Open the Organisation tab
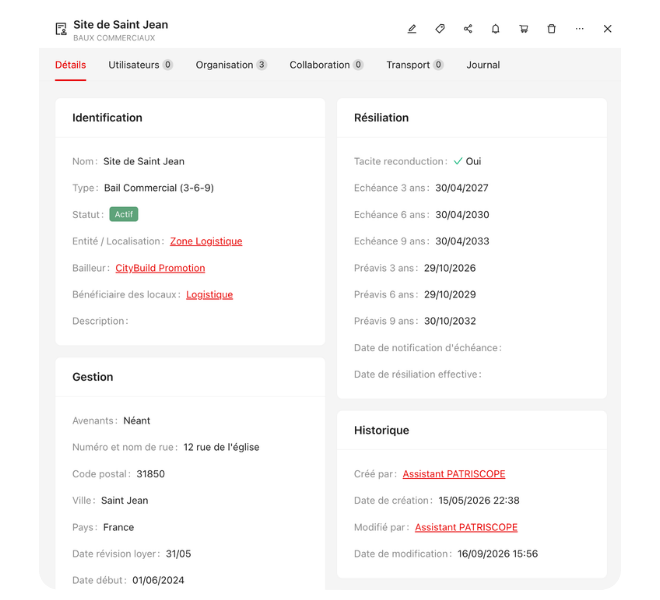Image resolution: width=660 pixels, height=600 pixels. (231, 65)
